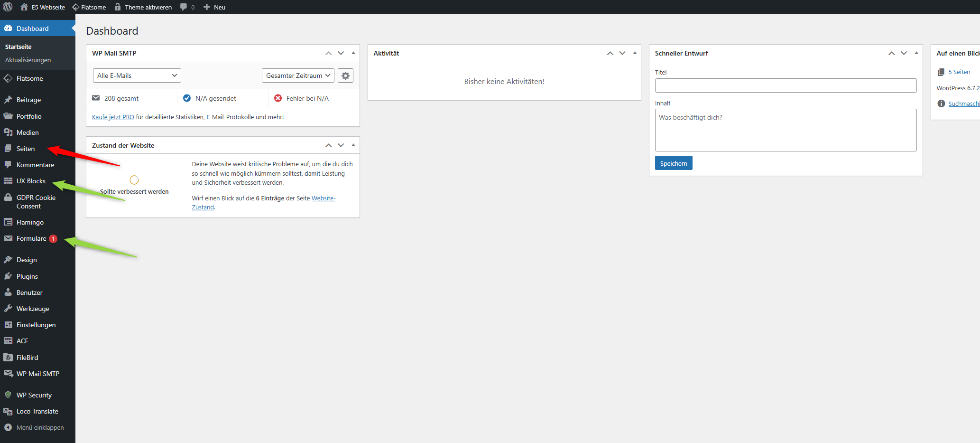Open Loco Translate in the sidebar

37,411
